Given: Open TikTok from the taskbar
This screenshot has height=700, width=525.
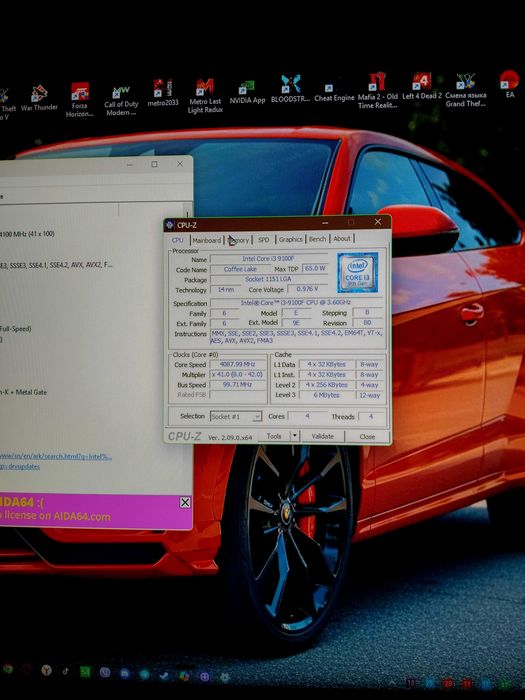Looking at the screenshot, I should pyautogui.click(x=66, y=671).
